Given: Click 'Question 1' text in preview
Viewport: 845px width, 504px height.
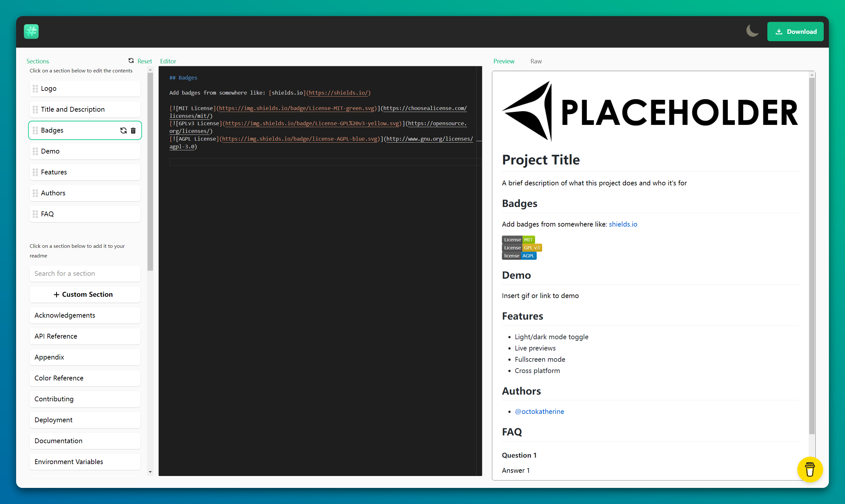Looking at the screenshot, I should pyautogui.click(x=519, y=455).
